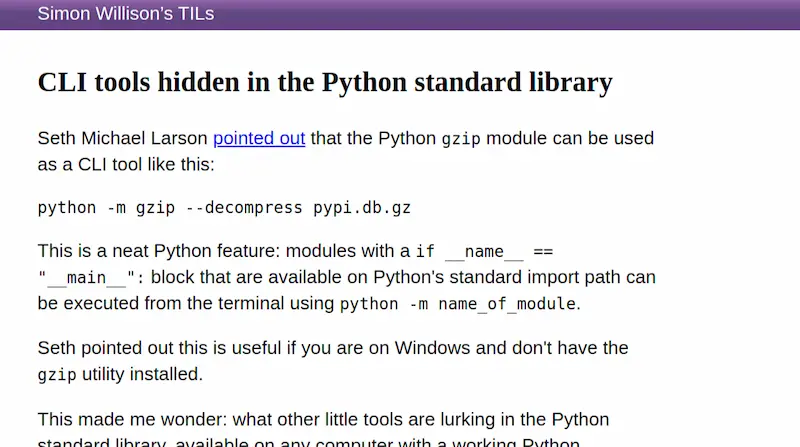Click the inline gzip code in first paragraph
800x447 pixels.
[461, 139]
